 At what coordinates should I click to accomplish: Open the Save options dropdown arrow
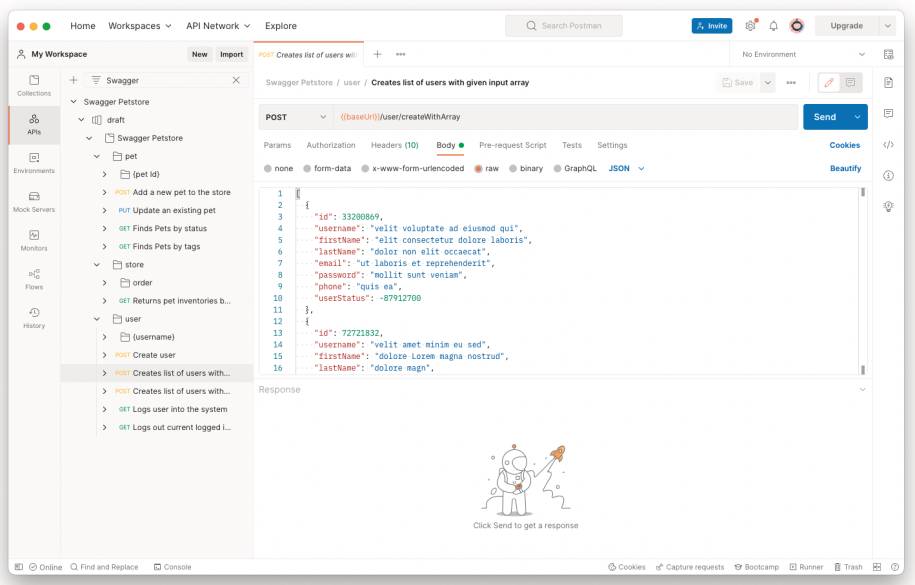(768, 82)
